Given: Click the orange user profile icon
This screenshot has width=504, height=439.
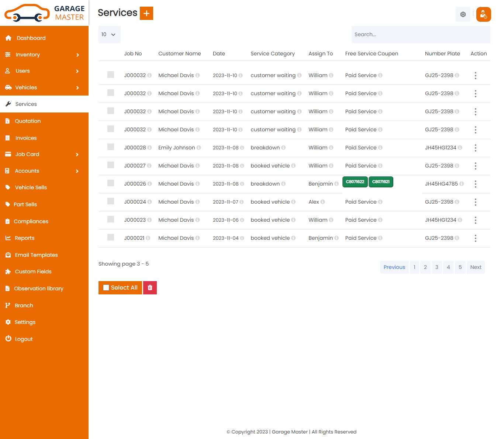Looking at the screenshot, I should point(483,14).
